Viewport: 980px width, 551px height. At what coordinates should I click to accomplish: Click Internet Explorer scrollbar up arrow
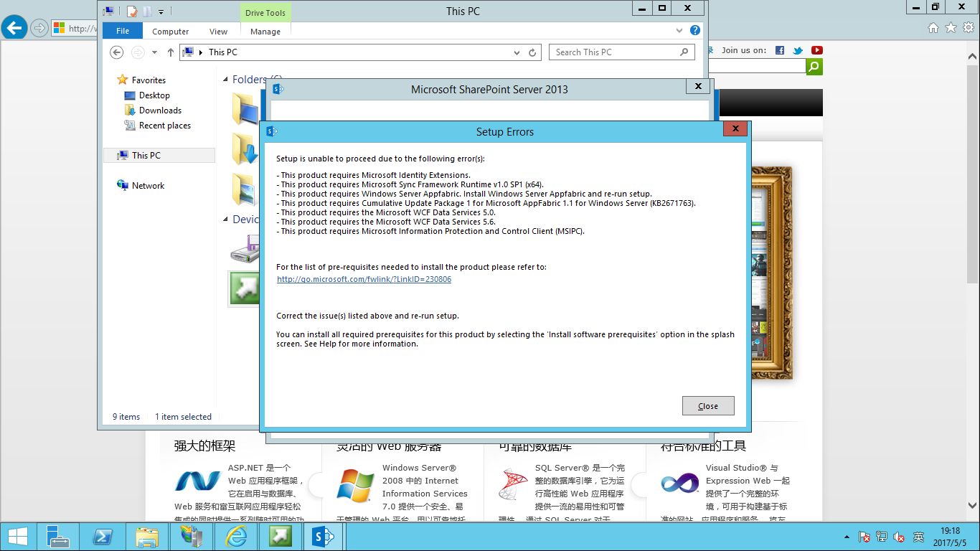pyautogui.click(x=974, y=57)
